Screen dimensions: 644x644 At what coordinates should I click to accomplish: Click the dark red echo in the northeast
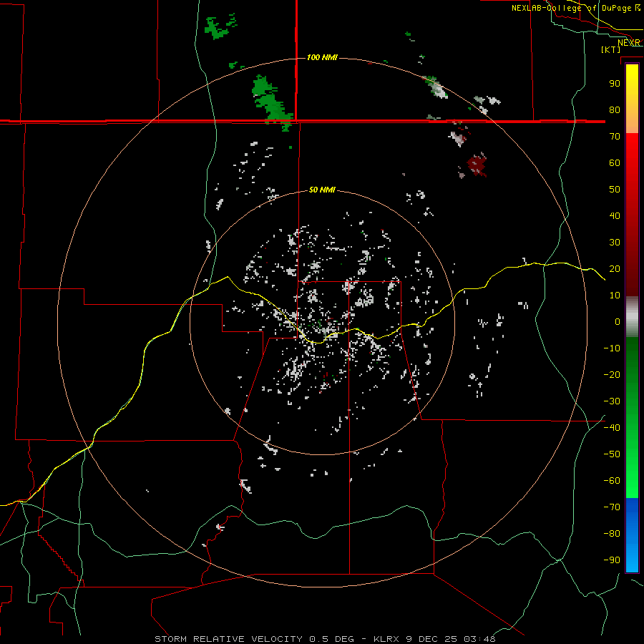[x=477, y=164]
